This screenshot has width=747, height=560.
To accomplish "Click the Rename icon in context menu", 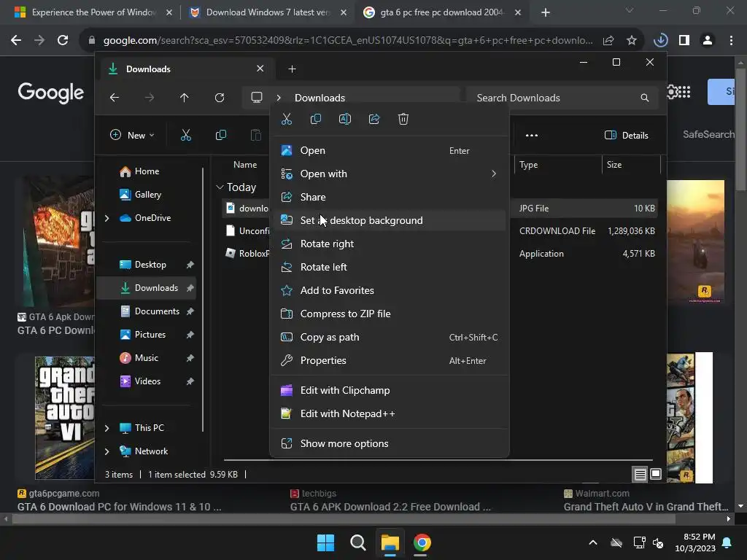I will [345, 119].
